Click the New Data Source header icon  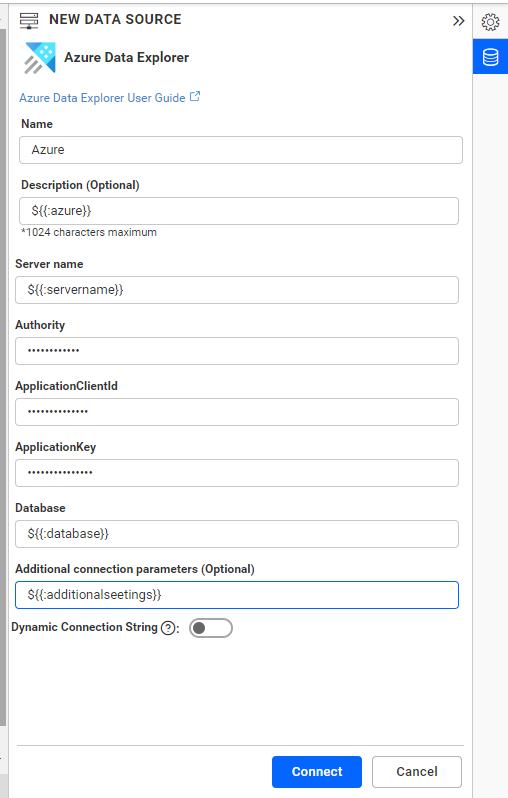point(29,20)
